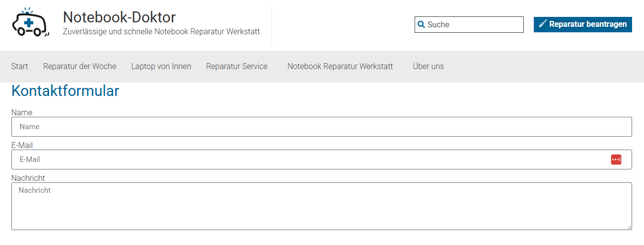Expand Notebook Reparatur Werkstatt menu
Screen dimensions: 644x245
coord(340,67)
